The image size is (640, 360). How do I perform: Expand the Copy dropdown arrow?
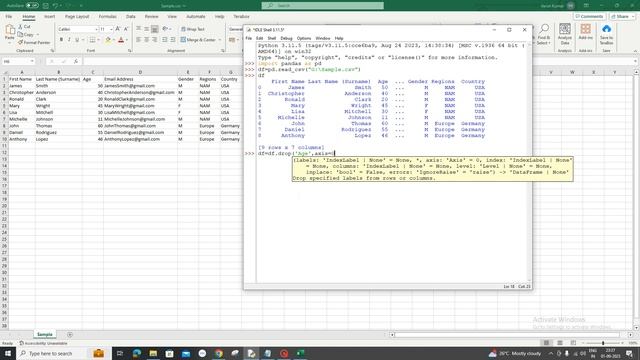[x=38, y=35]
